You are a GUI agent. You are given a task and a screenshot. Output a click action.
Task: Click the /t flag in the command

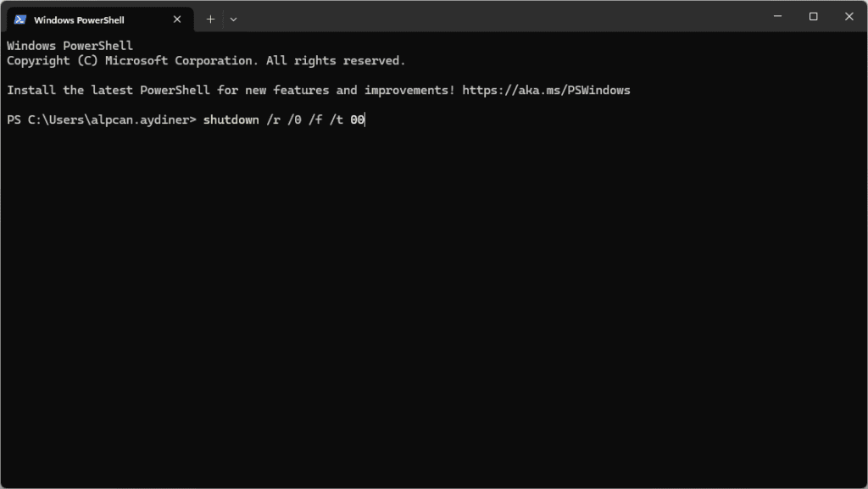[336, 119]
